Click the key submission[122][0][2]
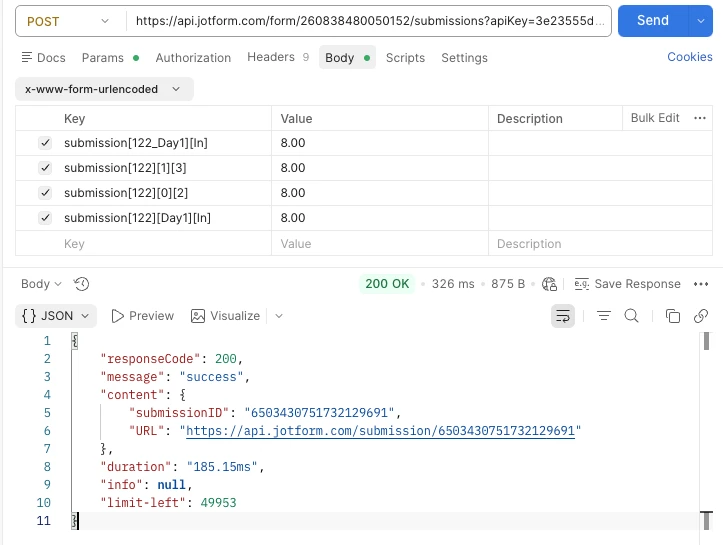This screenshot has height=545, width=723. [x=126, y=193]
